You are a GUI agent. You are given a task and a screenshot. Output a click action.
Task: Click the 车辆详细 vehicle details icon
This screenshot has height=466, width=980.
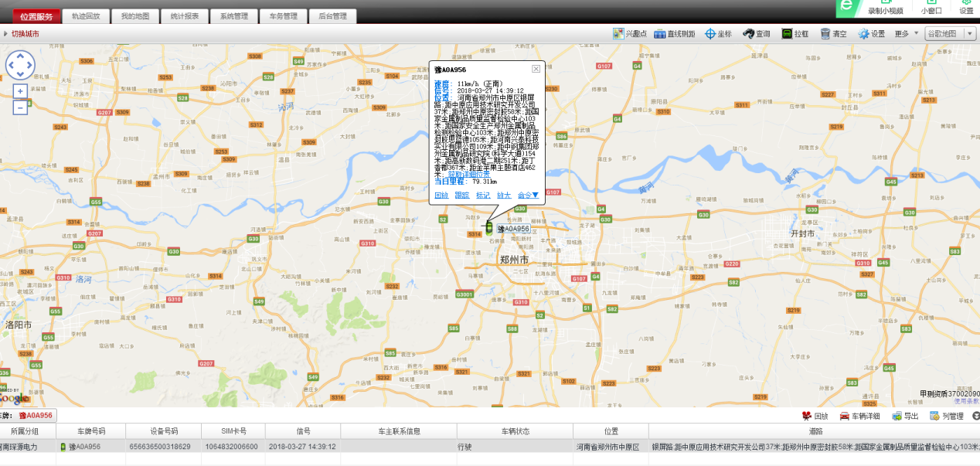click(845, 416)
